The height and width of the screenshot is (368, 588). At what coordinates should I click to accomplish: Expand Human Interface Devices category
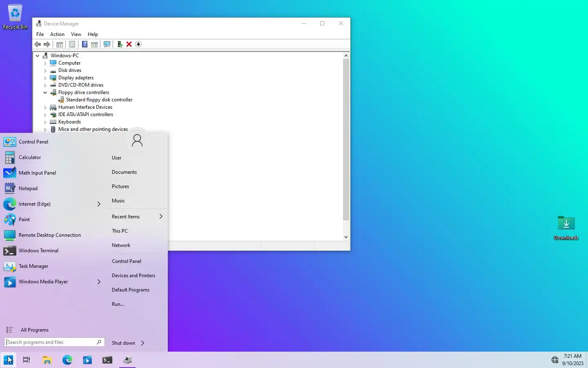[x=45, y=107]
